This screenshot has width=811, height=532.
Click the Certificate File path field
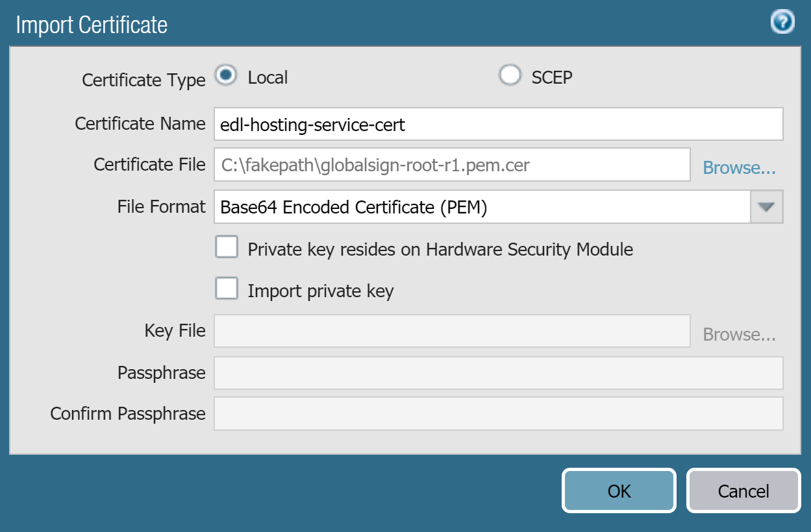[x=452, y=165]
